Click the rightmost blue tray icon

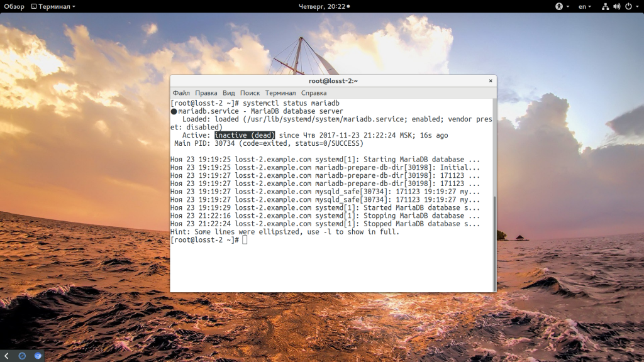[x=38, y=356]
